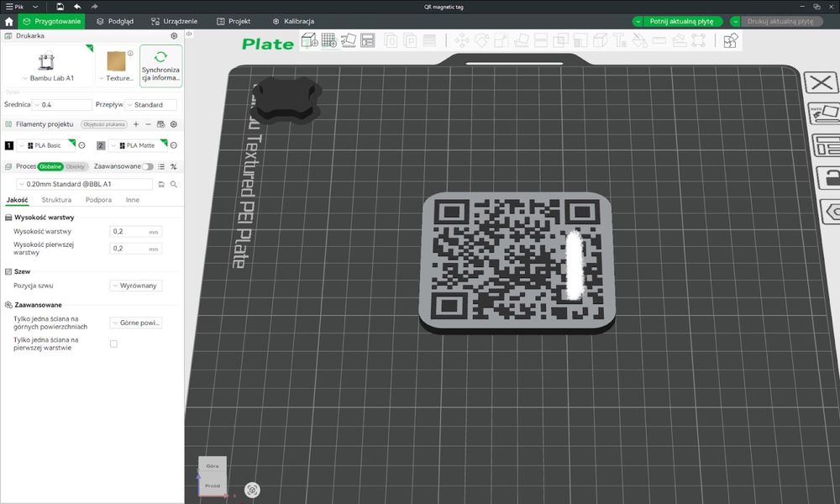
Task: Select the Inne settings tab
Action: tap(133, 200)
